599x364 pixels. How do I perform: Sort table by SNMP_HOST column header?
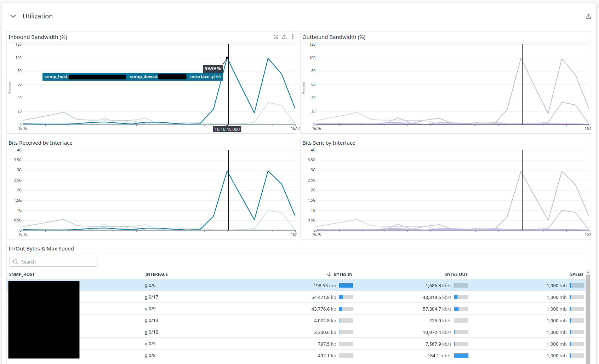22,274
